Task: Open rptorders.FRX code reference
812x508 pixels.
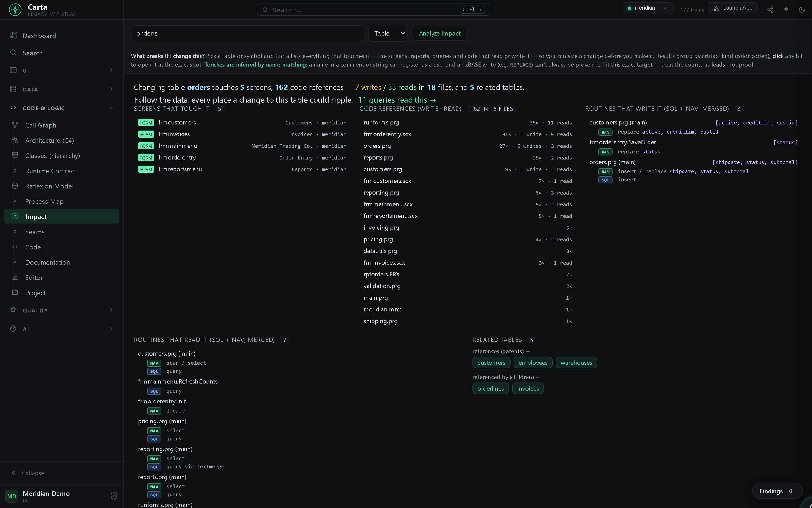Action: pos(467,275)
